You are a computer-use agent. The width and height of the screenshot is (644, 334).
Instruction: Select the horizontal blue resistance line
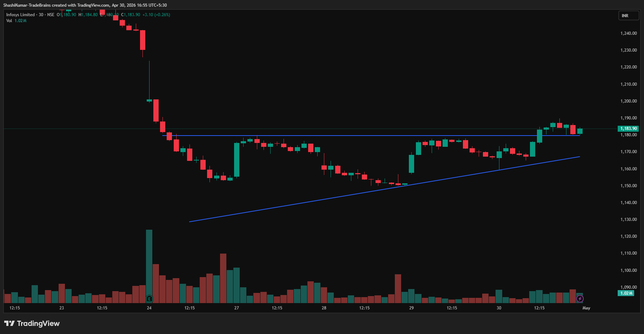click(x=371, y=136)
